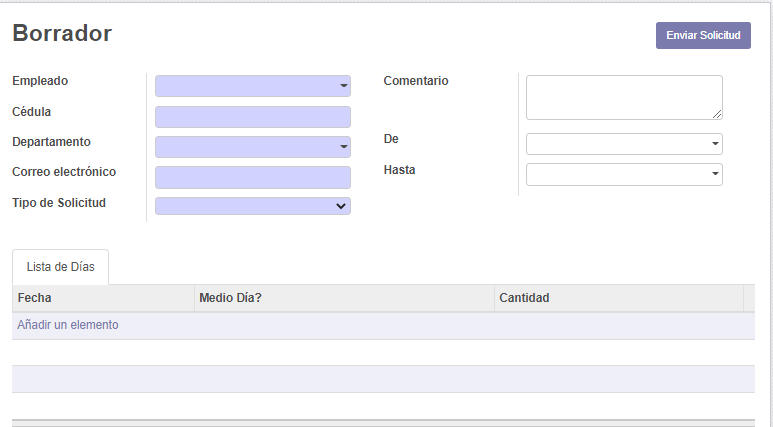
Task: Click the De date input field
Action: click(618, 144)
